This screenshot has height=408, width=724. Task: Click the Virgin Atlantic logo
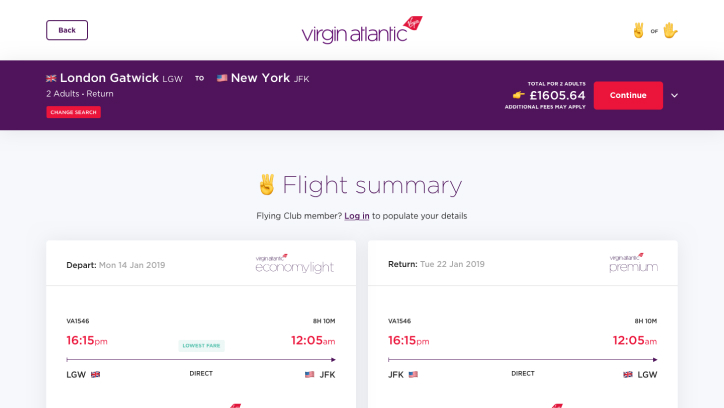click(362, 30)
